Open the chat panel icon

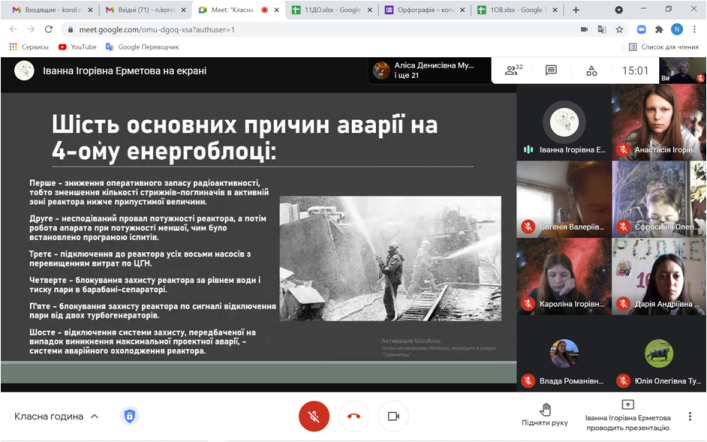[551, 70]
